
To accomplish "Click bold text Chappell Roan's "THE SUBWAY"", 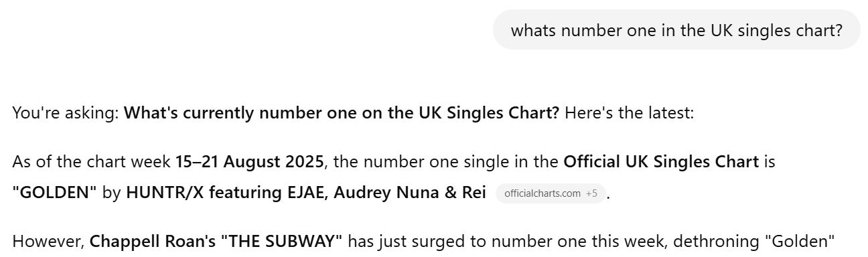I will pos(216,241).
